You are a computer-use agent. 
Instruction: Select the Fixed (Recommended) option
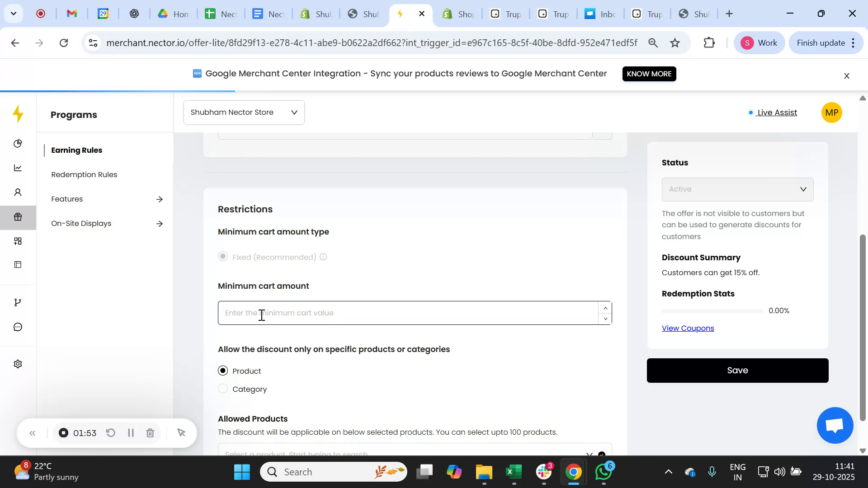[x=223, y=256]
